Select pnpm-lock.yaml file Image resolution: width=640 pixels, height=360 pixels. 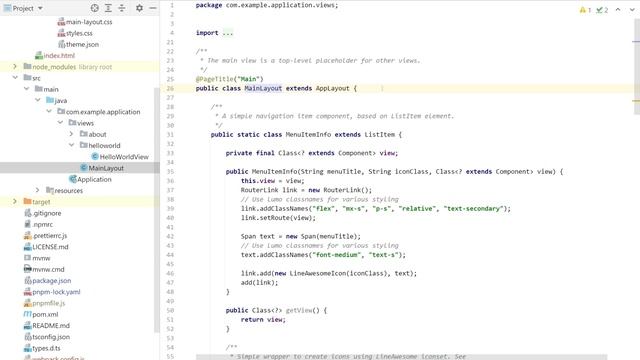[56, 292]
